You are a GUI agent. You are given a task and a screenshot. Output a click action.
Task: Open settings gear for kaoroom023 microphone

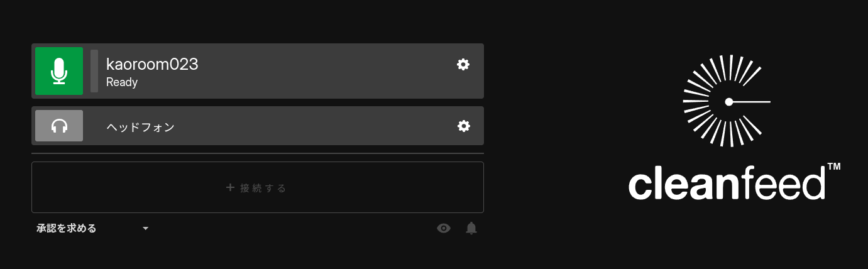pyautogui.click(x=463, y=64)
